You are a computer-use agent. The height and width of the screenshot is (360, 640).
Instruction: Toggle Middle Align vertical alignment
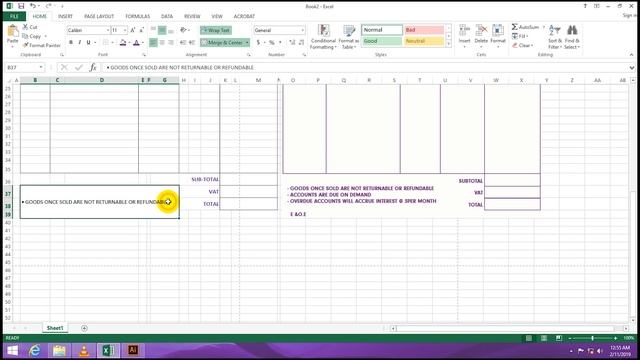162,30
